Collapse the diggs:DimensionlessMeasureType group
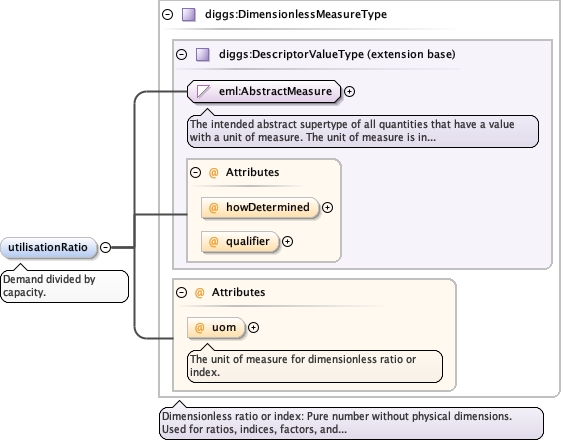Screen dimensions: 562x443 pyautogui.click(x=167, y=15)
